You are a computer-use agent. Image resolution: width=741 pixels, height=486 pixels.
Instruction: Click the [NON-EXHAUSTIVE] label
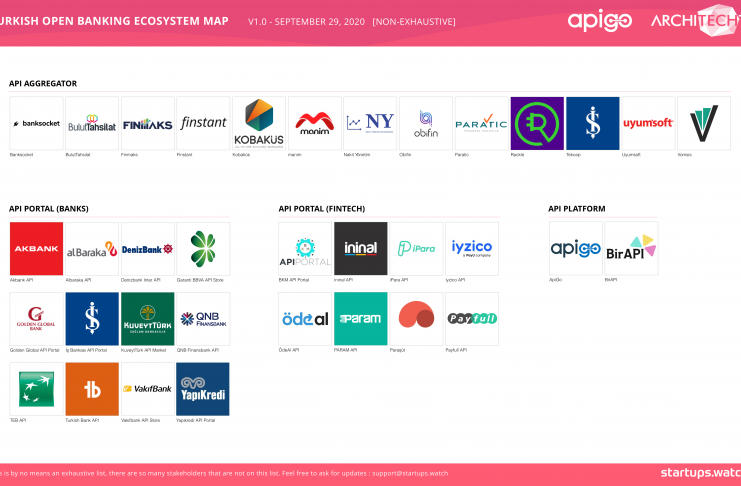(x=414, y=22)
